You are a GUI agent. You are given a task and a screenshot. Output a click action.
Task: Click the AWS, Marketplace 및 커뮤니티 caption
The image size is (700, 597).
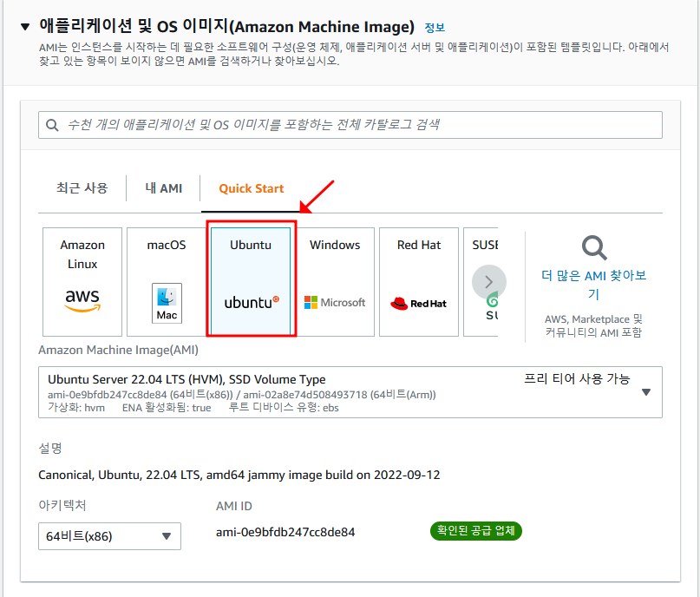(593, 325)
